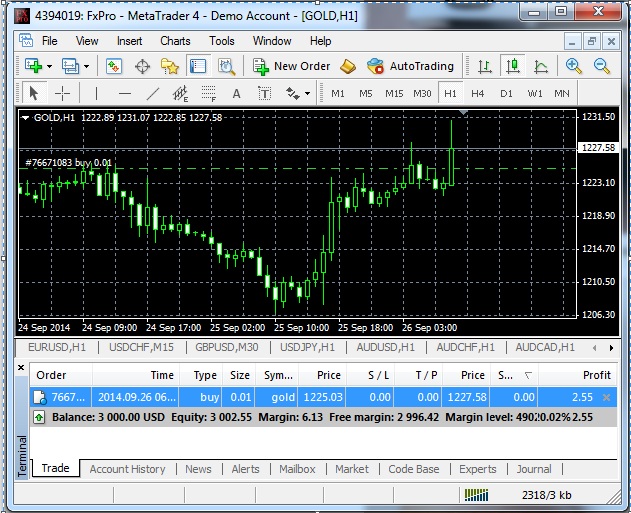
Task: Select the EURUSD,H1 chart tab
Action: 57,347
